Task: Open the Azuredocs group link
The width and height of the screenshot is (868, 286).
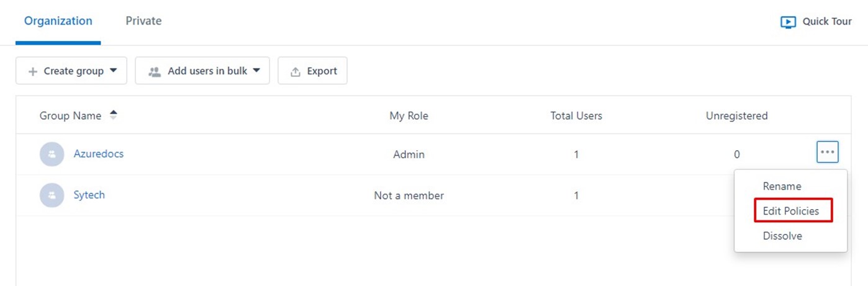Action: tap(98, 154)
